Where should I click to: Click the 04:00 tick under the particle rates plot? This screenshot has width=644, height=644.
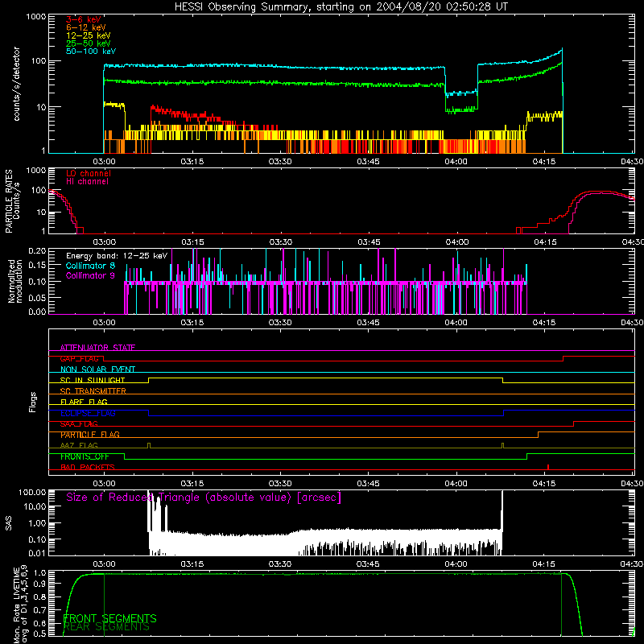[x=456, y=242]
